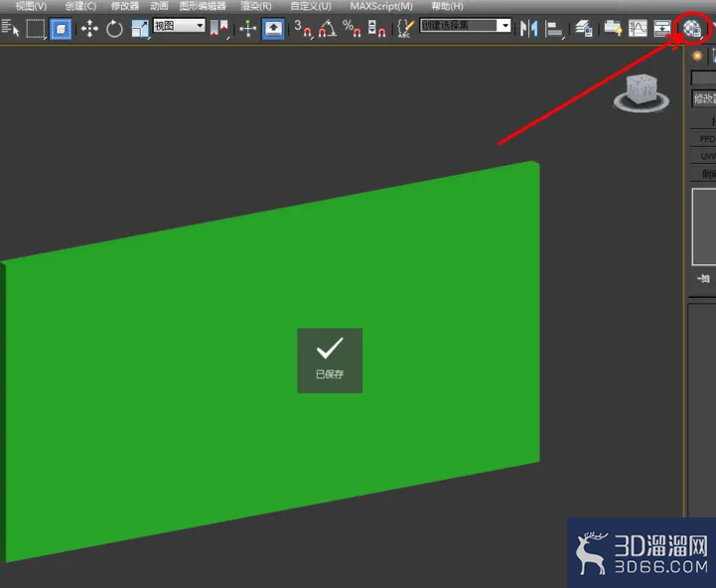Open Edit Named Selection Sets
The height and width of the screenshot is (588, 716).
[x=405, y=29]
